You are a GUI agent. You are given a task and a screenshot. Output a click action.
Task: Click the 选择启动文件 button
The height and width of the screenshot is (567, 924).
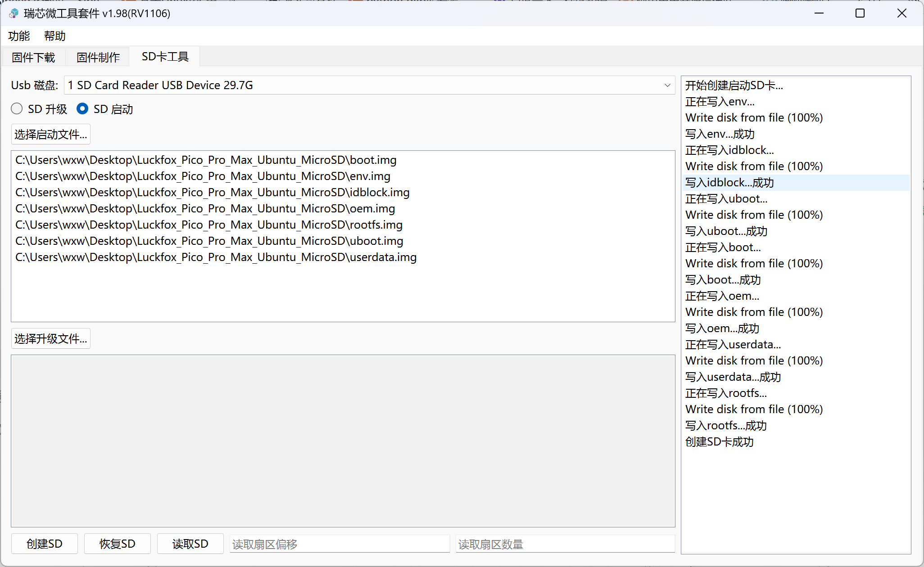pos(50,135)
